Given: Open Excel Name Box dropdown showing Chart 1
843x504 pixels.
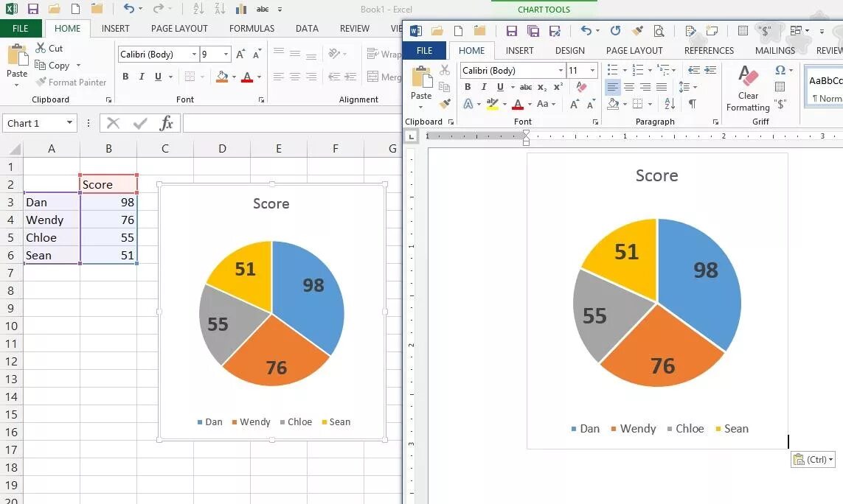Looking at the screenshot, I should click(x=69, y=123).
